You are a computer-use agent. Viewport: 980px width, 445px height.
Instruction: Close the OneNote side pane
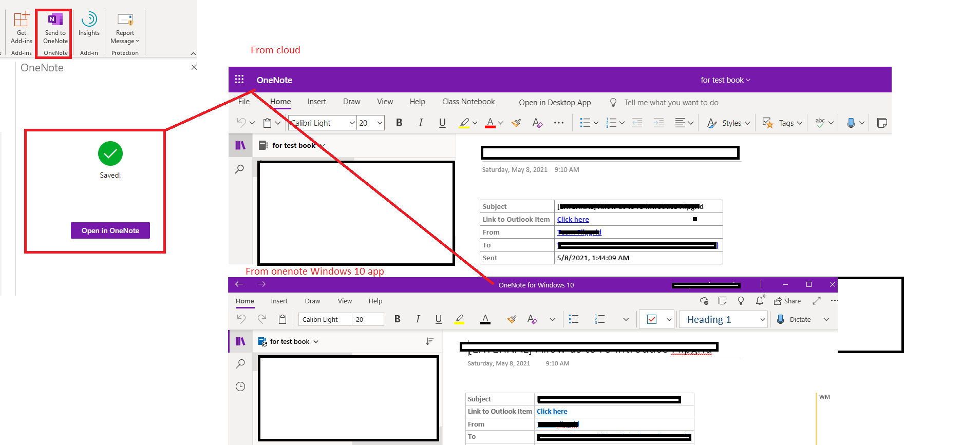click(194, 67)
